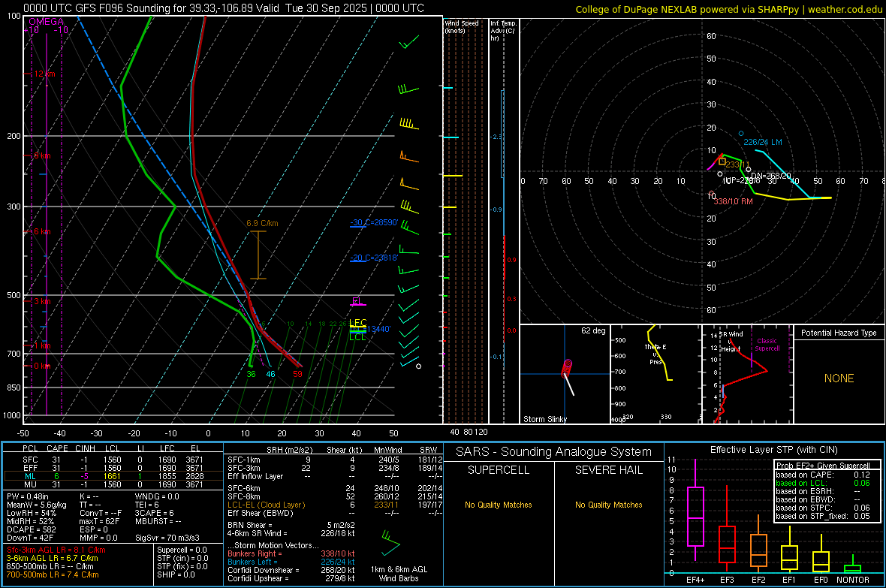Select the highlighted ML parcel row
886x588 pixels.
(113, 476)
